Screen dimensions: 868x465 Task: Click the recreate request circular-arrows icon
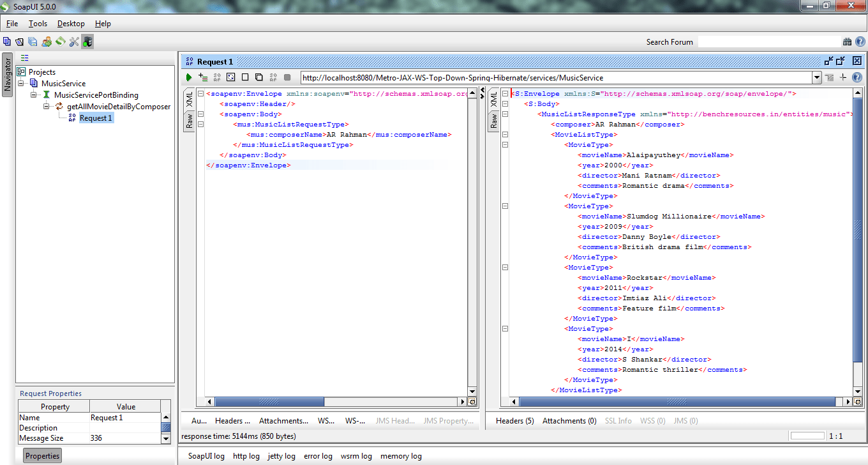(x=230, y=77)
